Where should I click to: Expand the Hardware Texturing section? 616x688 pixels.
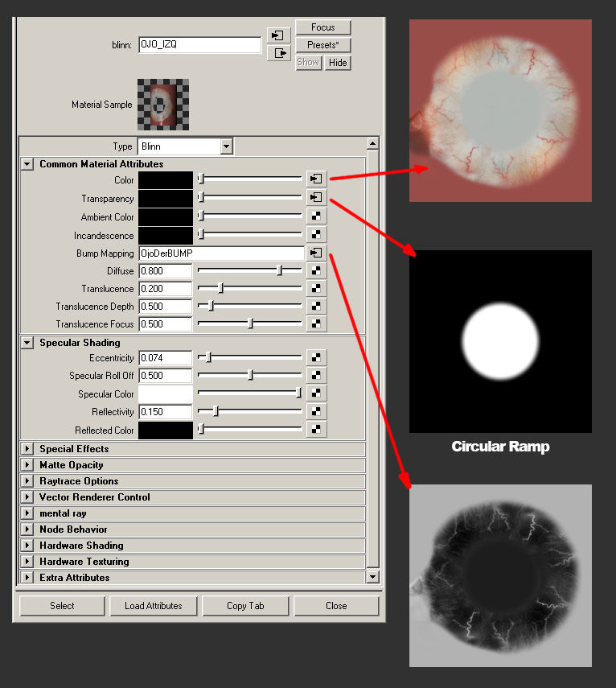click(x=27, y=562)
